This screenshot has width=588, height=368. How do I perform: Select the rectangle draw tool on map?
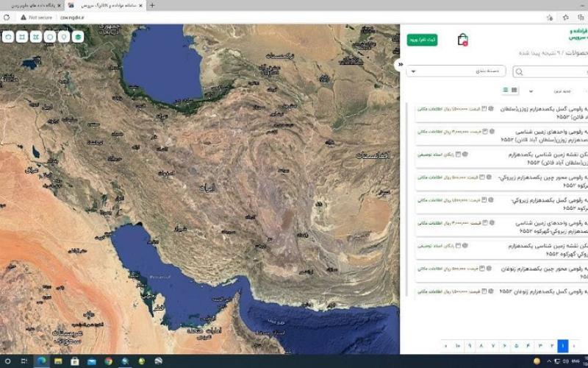point(22,37)
